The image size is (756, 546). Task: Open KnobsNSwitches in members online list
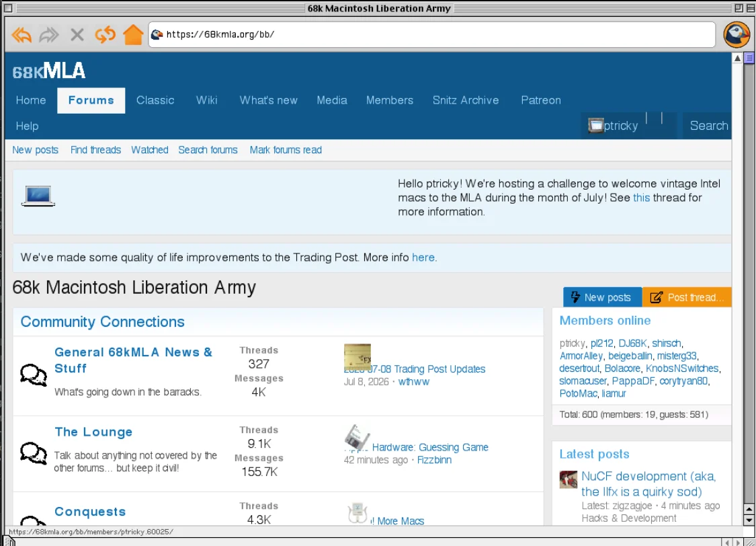(682, 368)
